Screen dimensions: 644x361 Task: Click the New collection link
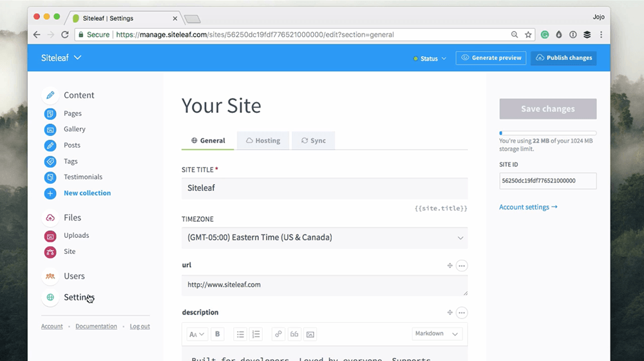[x=87, y=193]
